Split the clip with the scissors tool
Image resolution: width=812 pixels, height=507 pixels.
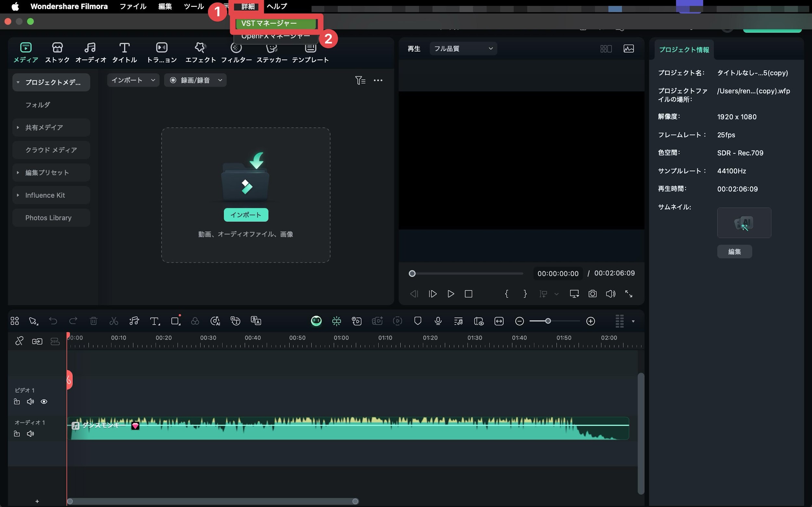point(114,321)
